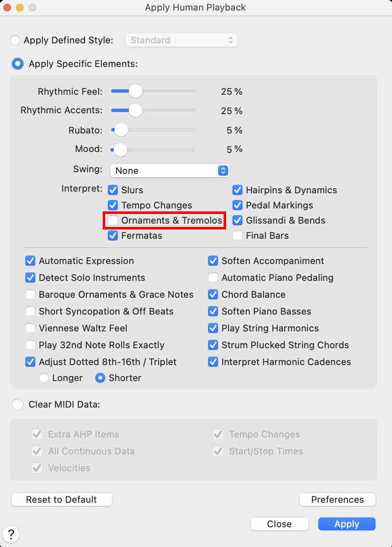392x547 pixels.
Task: Enable Baroque Ornaments & Grace Notes
Action: [x=30, y=294]
